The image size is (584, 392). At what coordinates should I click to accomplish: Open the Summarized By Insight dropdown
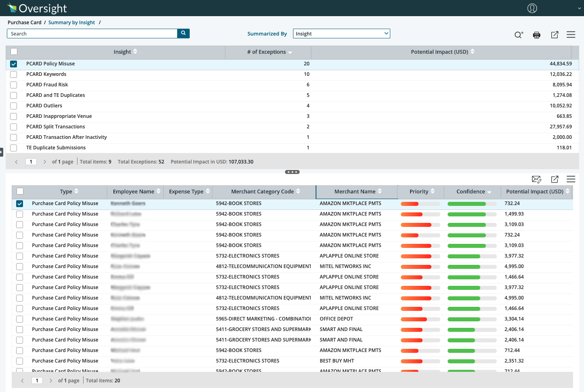(x=341, y=34)
